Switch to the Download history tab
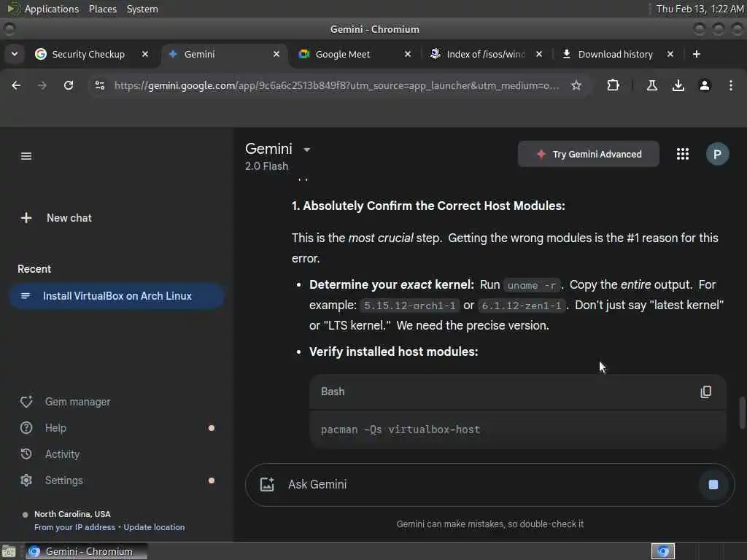The width and height of the screenshot is (747, 560). pyautogui.click(x=614, y=54)
